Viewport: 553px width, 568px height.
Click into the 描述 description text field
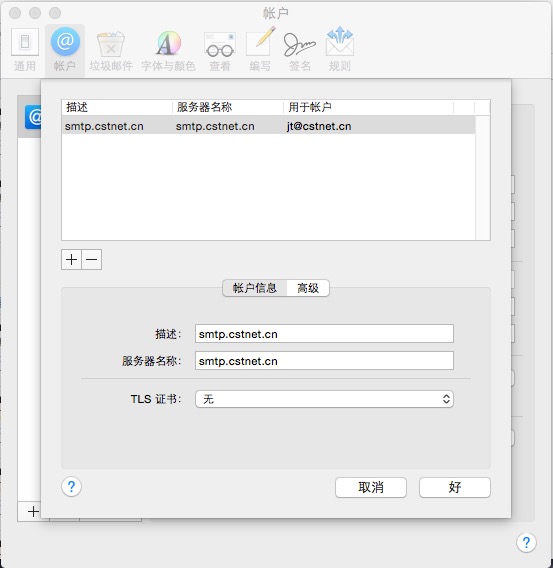point(324,334)
